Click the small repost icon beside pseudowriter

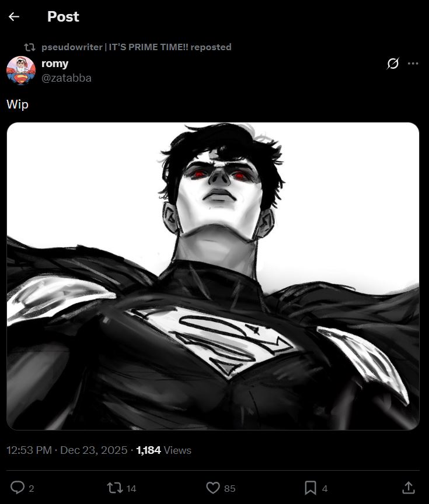click(30, 47)
